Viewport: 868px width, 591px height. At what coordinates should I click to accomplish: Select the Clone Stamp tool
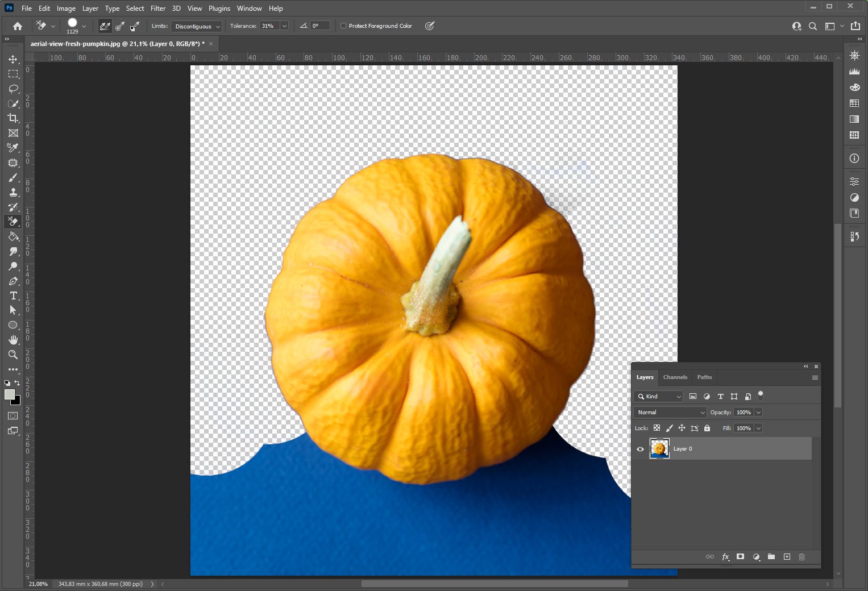(x=13, y=192)
